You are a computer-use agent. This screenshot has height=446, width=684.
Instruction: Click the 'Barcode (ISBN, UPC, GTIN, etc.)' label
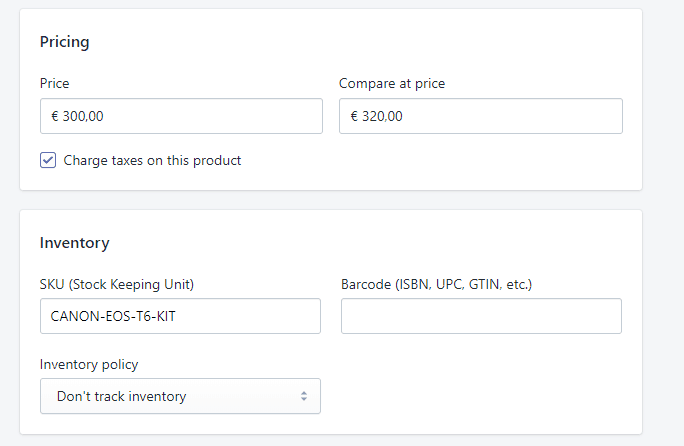point(436,285)
